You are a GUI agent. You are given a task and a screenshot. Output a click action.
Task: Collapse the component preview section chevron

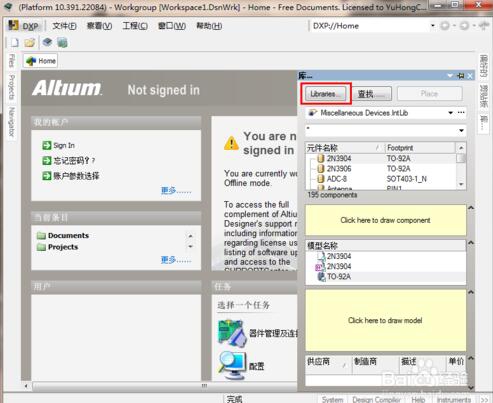pos(471,208)
